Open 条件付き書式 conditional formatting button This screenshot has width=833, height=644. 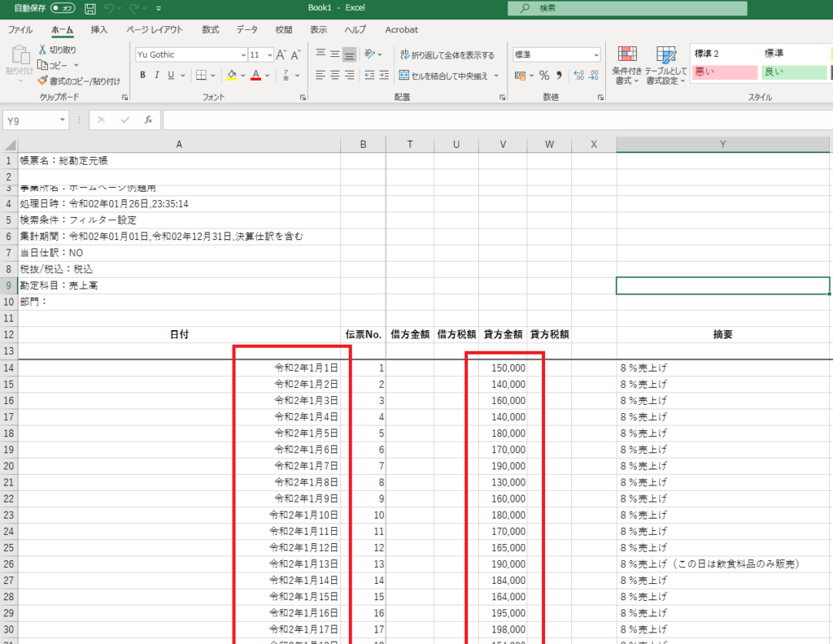tap(626, 65)
